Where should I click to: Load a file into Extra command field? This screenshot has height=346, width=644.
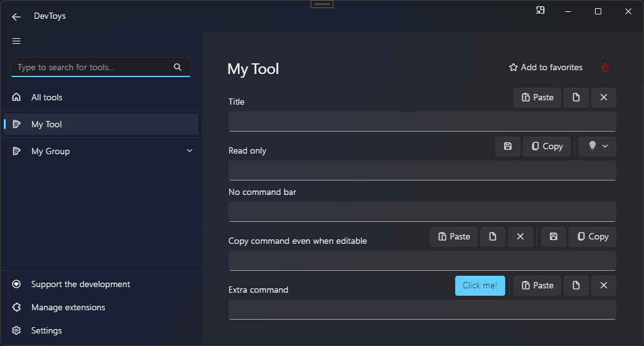coord(576,286)
